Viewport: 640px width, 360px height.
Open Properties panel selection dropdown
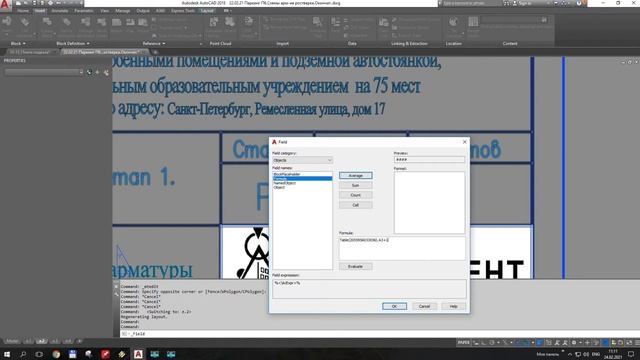pos(44,72)
